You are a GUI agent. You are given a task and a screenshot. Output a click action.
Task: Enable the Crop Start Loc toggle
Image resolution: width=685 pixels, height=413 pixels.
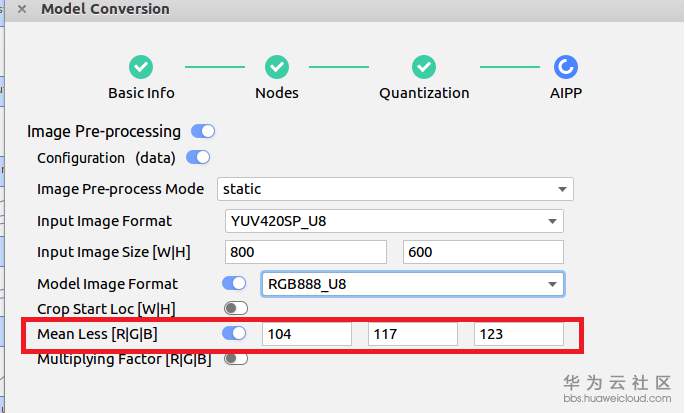(236, 308)
